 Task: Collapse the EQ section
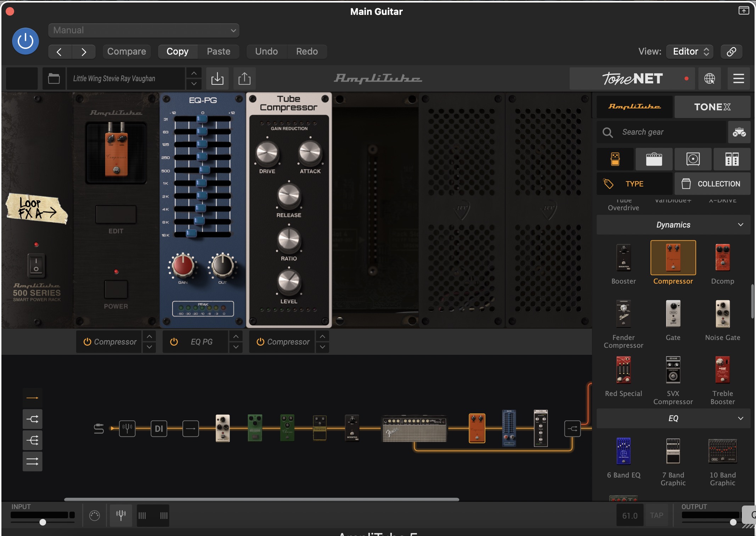tap(673, 418)
